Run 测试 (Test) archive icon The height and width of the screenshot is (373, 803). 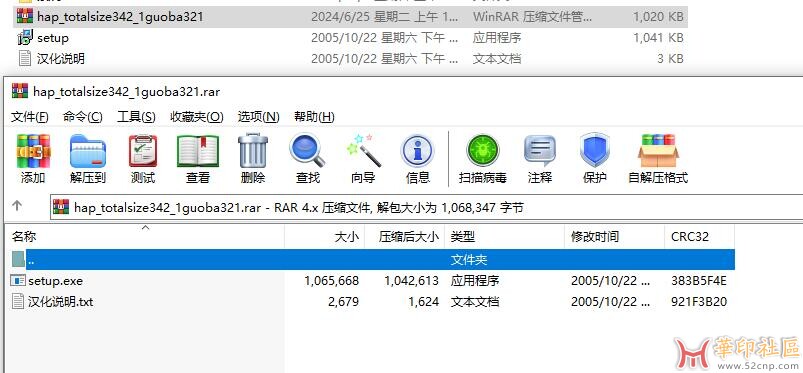143,152
